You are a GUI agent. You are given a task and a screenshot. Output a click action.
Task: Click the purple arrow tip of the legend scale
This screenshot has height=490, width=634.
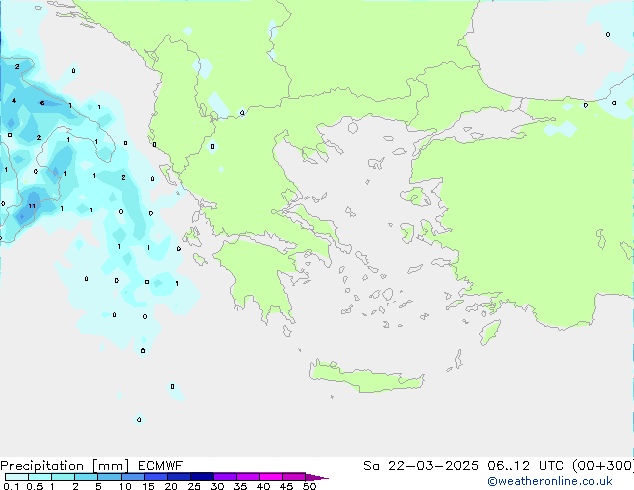tap(317, 477)
